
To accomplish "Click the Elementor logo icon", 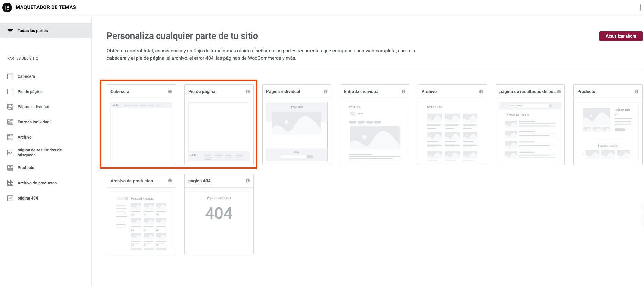I will [x=7, y=7].
